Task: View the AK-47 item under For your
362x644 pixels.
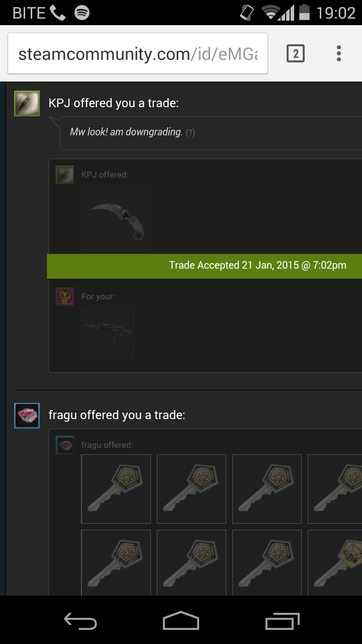Action: click(108, 333)
